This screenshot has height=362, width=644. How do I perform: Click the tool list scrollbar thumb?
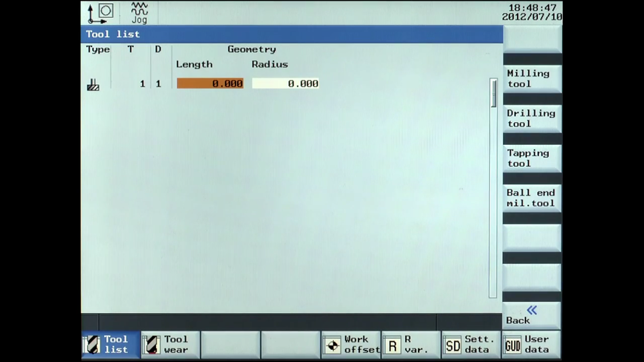[493, 93]
